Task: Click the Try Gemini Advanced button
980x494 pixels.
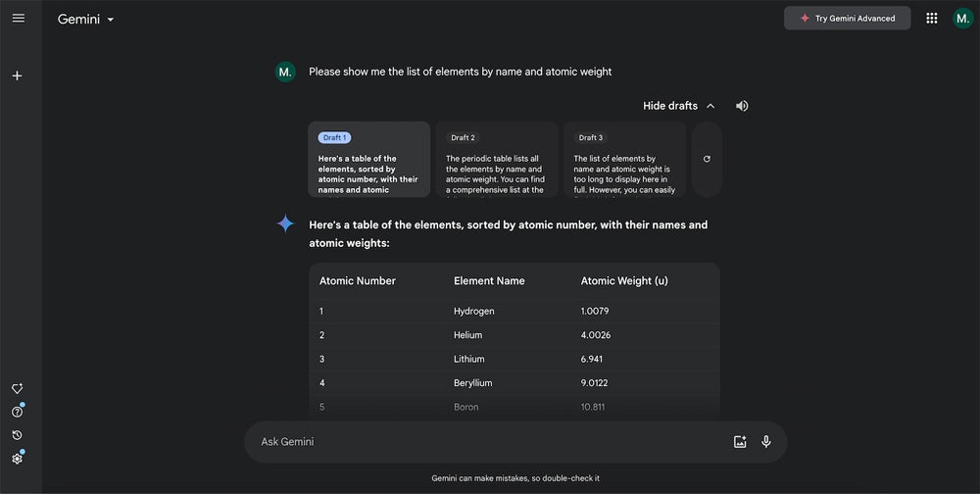Action: [847, 18]
